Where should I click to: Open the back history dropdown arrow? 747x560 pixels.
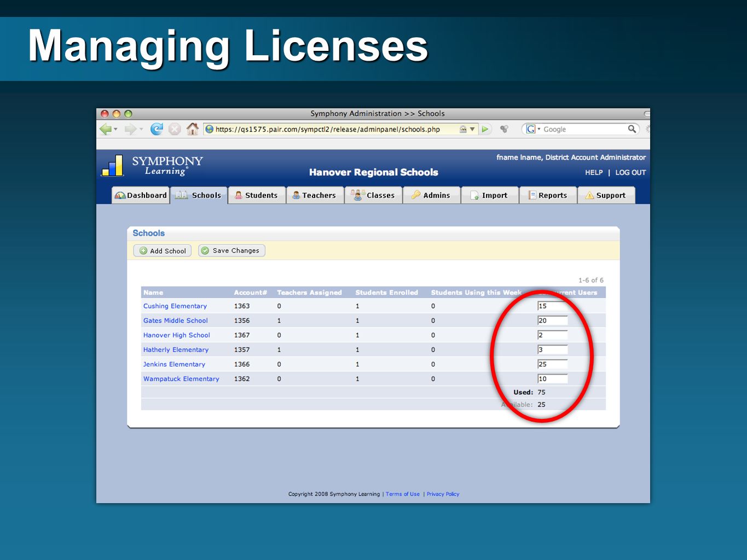click(x=115, y=130)
